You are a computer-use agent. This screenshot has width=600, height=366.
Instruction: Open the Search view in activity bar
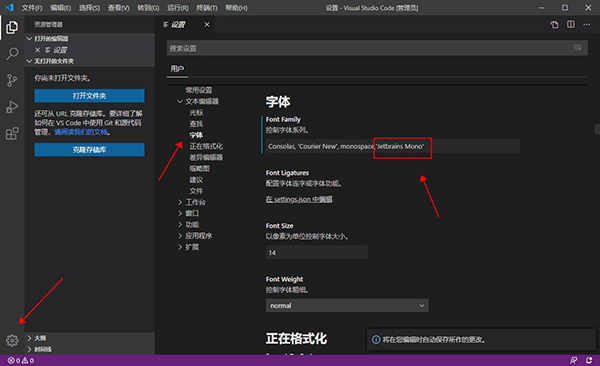12,54
